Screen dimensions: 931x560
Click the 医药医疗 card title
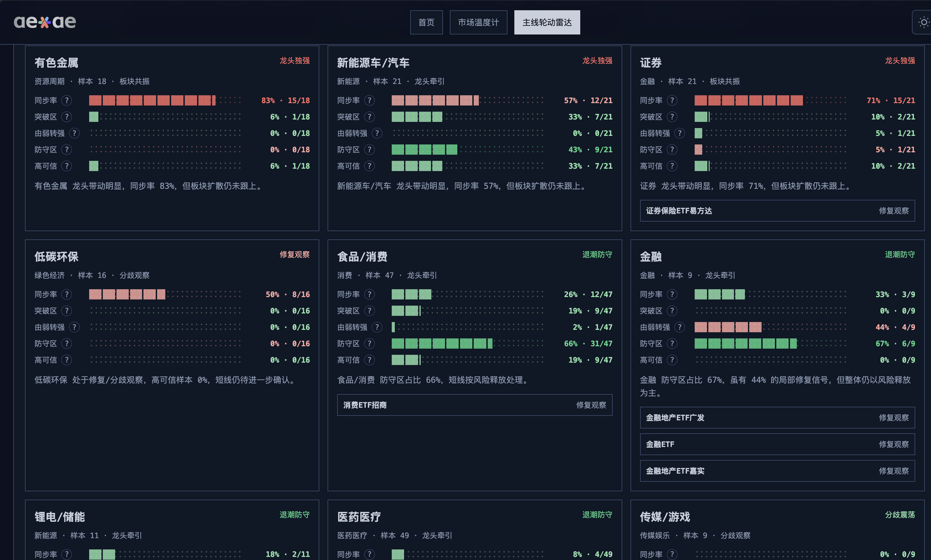[x=359, y=517]
